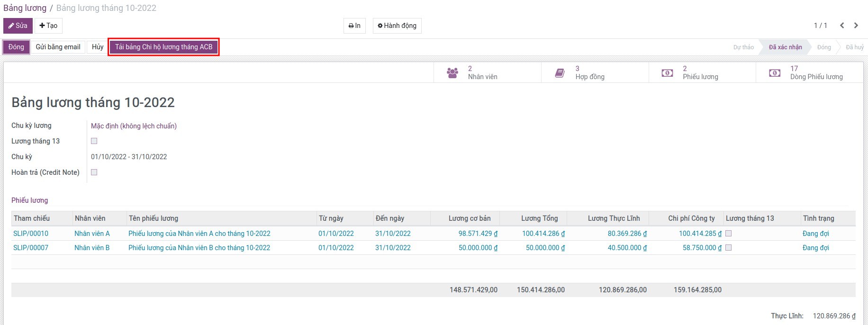The height and width of the screenshot is (325, 868).
Task: Check Lương tháng 13 for SLIP/00010 row
Action: pyautogui.click(x=729, y=234)
